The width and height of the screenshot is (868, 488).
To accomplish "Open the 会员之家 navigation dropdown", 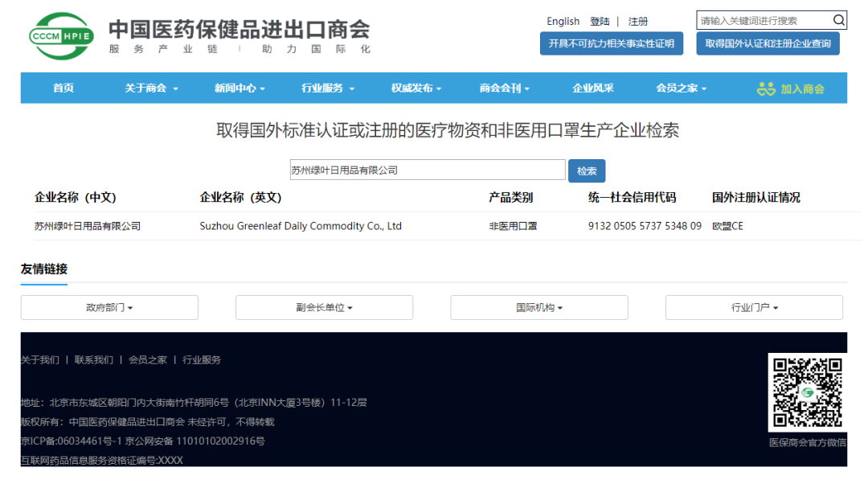I will (681, 88).
